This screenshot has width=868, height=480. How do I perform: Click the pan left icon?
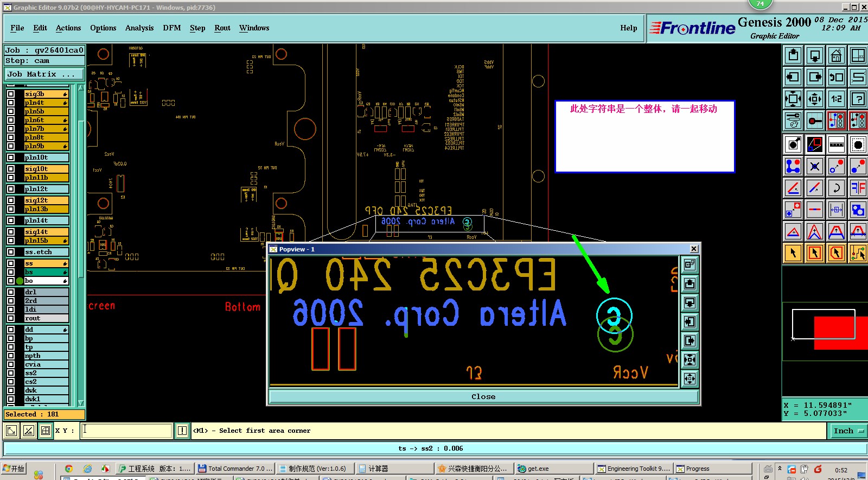(x=793, y=77)
